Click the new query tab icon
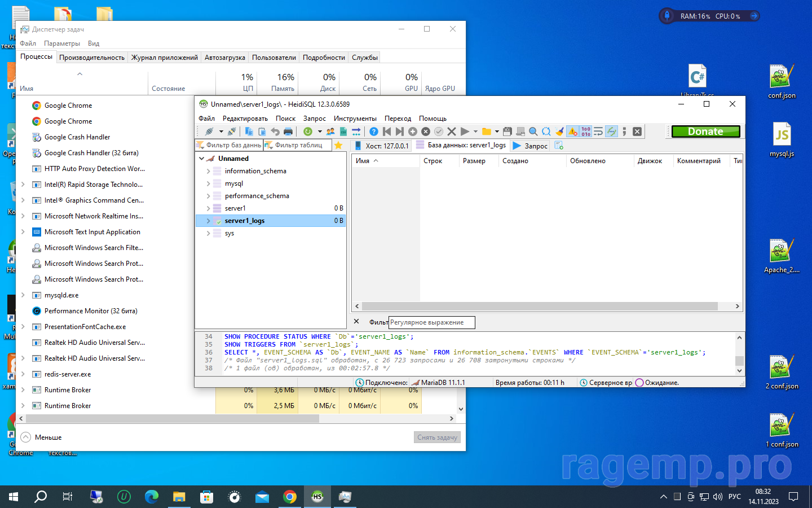This screenshot has height=508, width=812. pyautogui.click(x=559, y=146)
